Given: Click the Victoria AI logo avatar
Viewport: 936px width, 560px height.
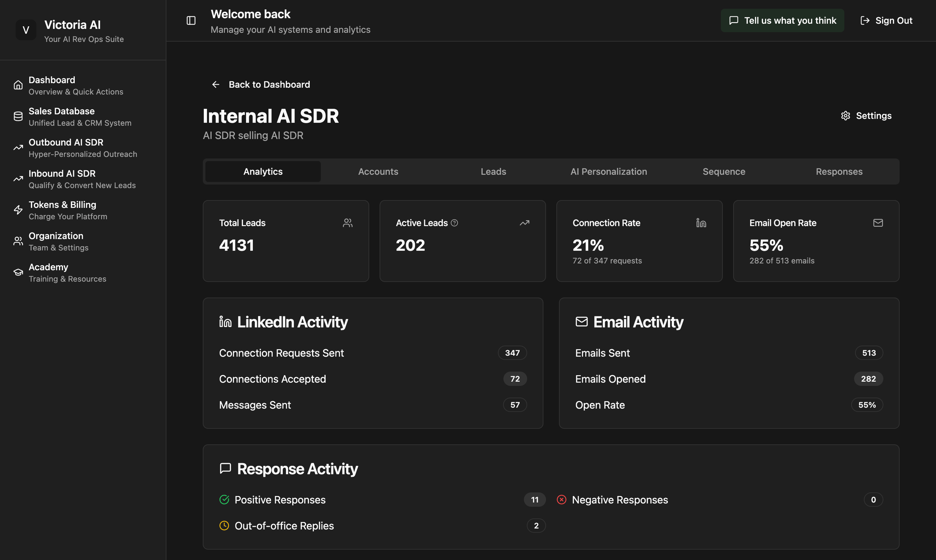Looking at the screenshot, I should 26,30.
